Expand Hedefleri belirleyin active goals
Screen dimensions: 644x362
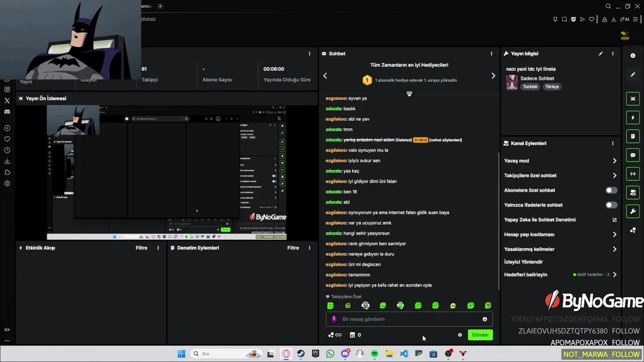click(614, 275)
